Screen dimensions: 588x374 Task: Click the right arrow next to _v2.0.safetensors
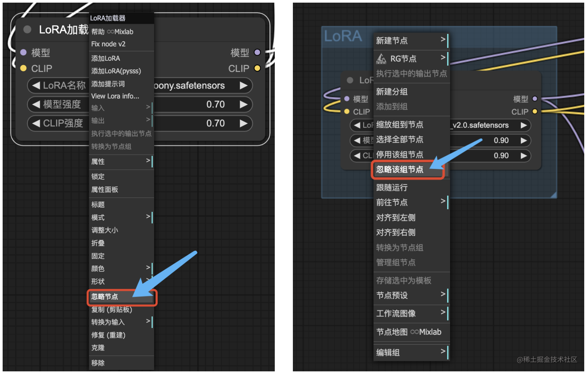[524, 125]
